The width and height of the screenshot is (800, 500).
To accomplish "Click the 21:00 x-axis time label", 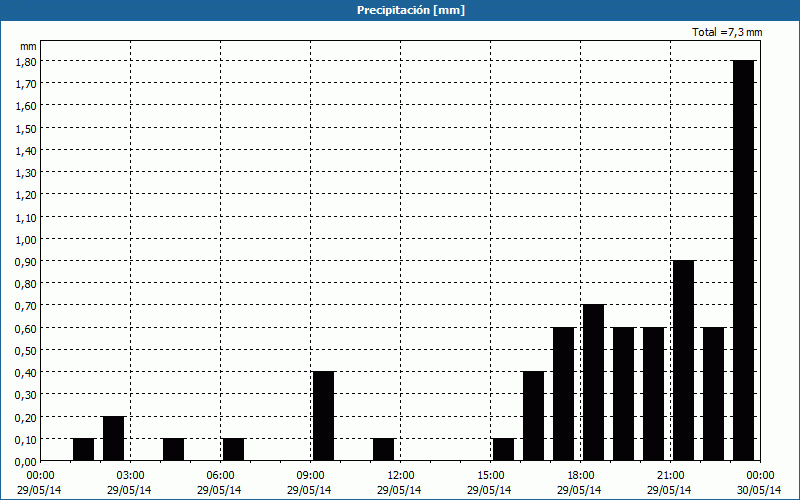I will pyautogui.click(x=670, y=476).
